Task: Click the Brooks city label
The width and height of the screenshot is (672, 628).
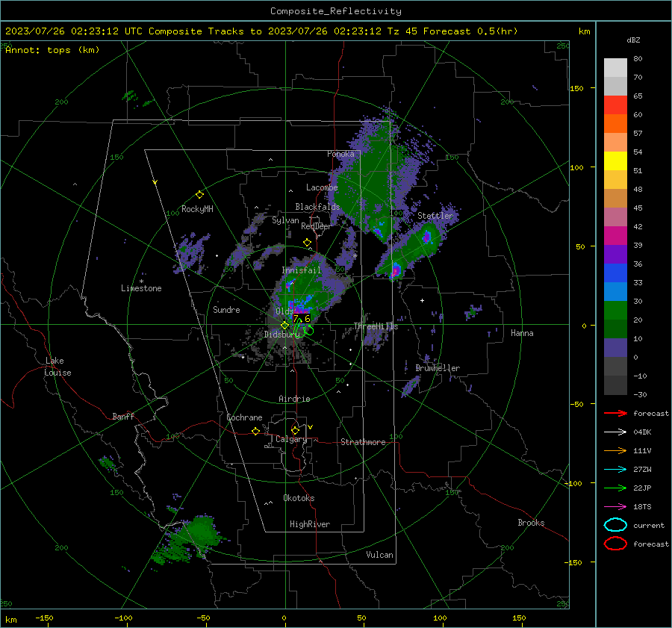Action: (x=531, y=523)
